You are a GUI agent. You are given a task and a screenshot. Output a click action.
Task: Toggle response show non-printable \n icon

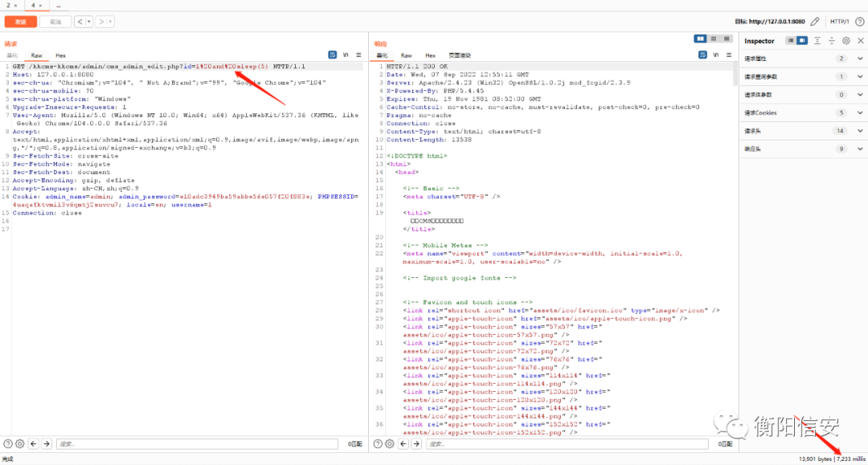[716, 55]
